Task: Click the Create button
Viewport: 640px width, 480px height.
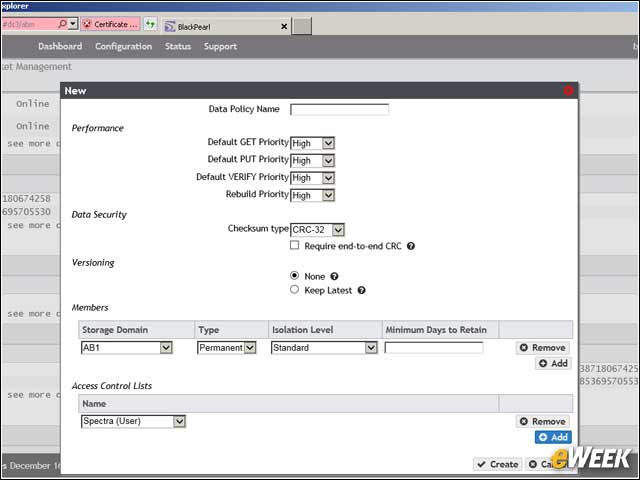Action: [498, 464]
